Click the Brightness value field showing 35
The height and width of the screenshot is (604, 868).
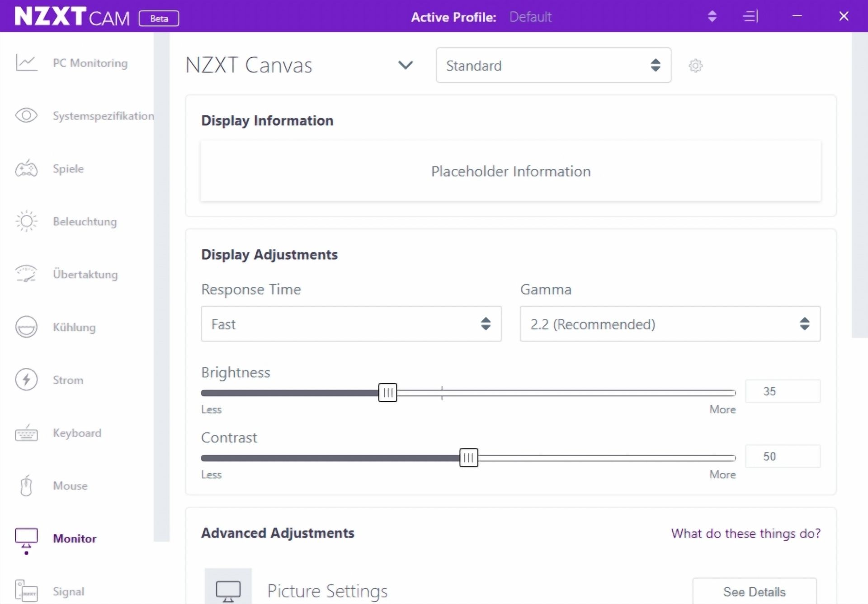click(783, 391)
